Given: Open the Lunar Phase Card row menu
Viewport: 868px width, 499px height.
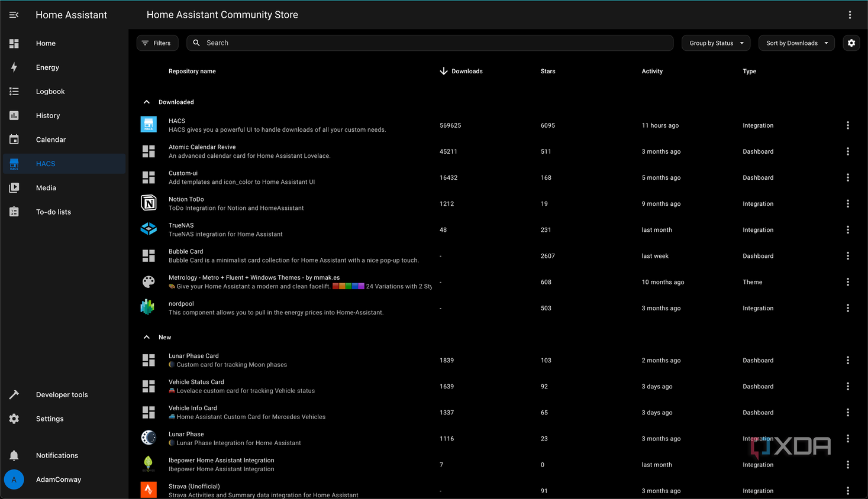Looking at the screenshot, I should click(x=847, y=360).
